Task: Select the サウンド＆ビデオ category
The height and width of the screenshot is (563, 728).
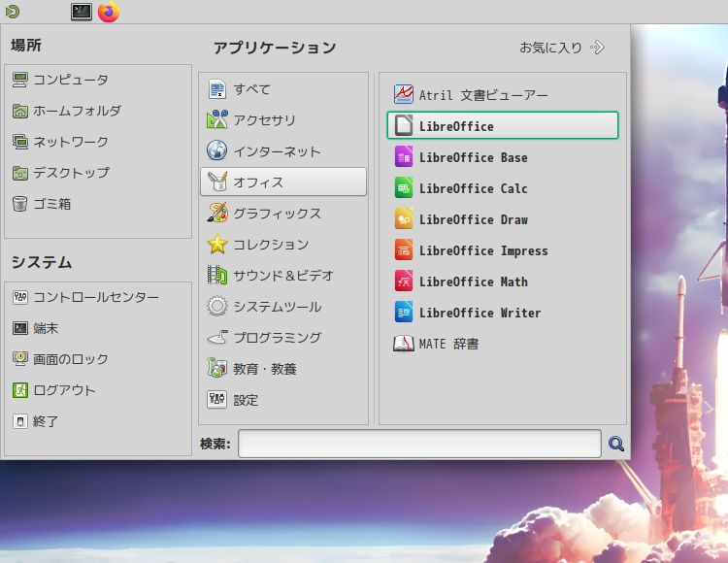Action: point(283,276)
